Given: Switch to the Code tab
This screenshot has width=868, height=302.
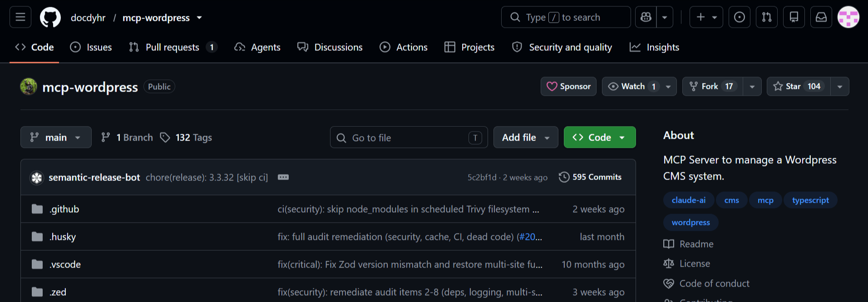Looking at the screenshot, I should click(35, 47).
